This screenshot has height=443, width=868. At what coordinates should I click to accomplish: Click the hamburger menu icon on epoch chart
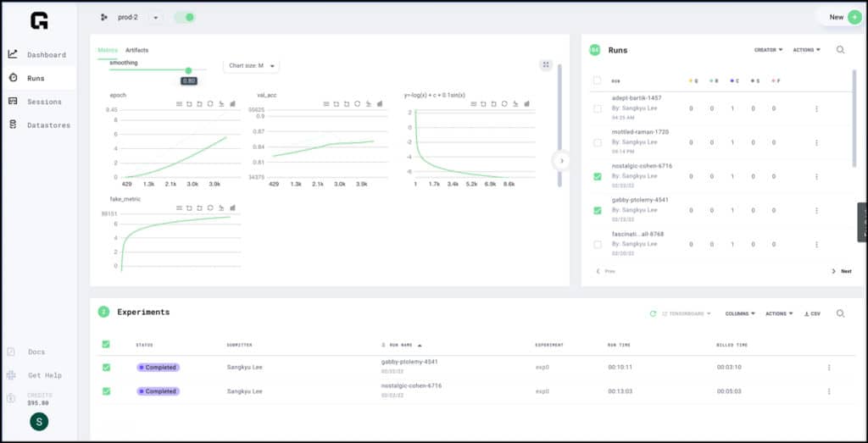click(180, 104)
